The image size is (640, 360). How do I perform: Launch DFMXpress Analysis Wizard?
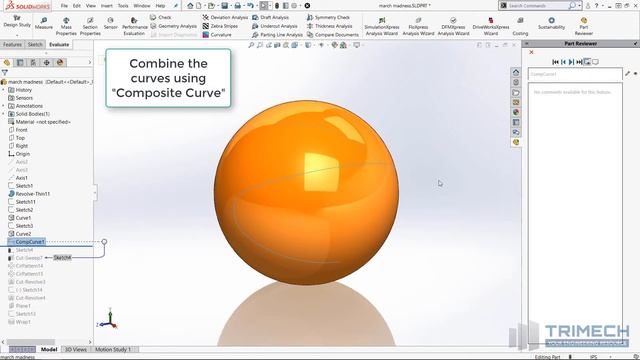pos(453,26)
